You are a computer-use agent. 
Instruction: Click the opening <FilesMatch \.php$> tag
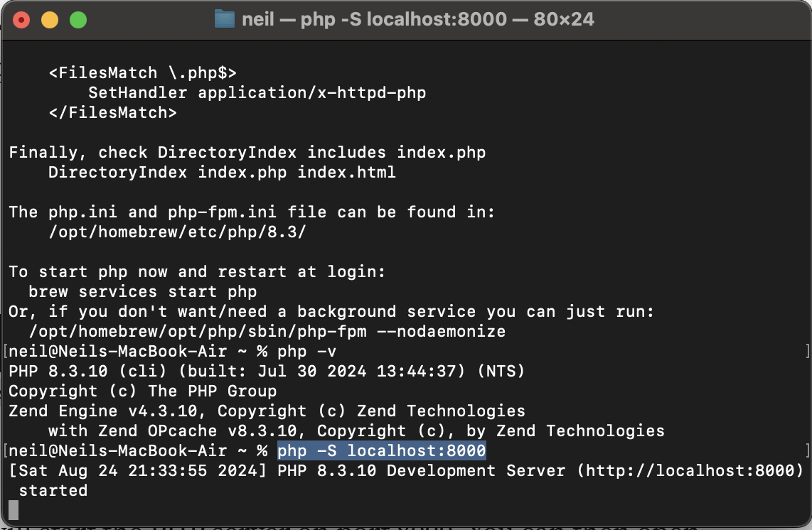[142, 72]
